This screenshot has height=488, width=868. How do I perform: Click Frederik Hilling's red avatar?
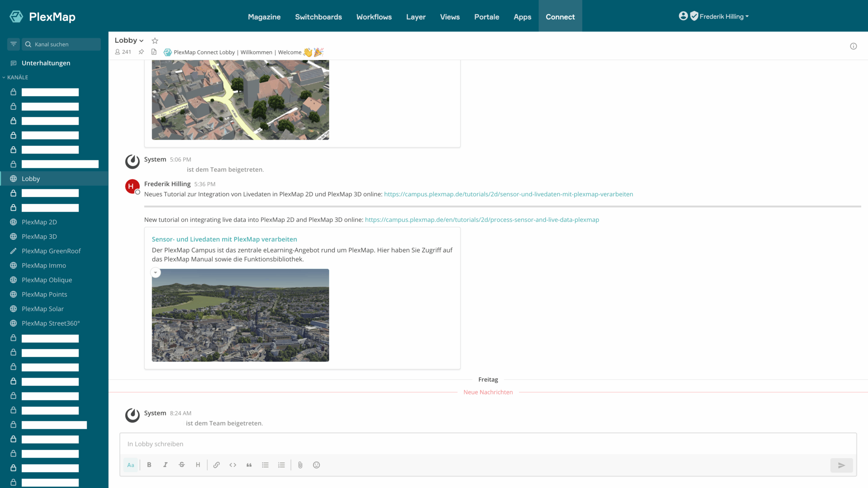click(x=132, y=186)
